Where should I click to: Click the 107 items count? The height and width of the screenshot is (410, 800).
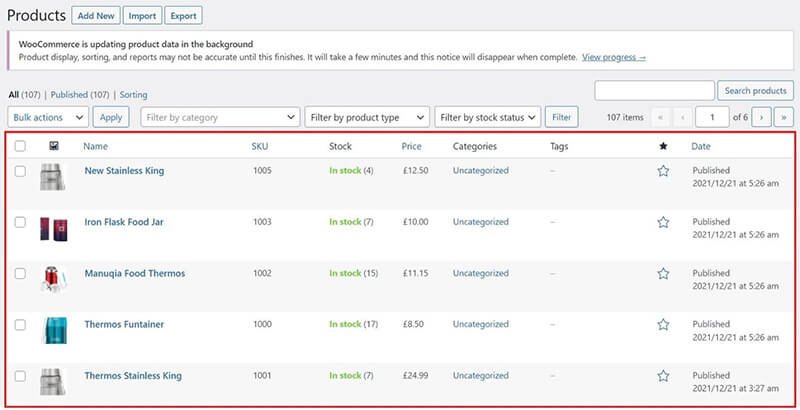(625, 117)
